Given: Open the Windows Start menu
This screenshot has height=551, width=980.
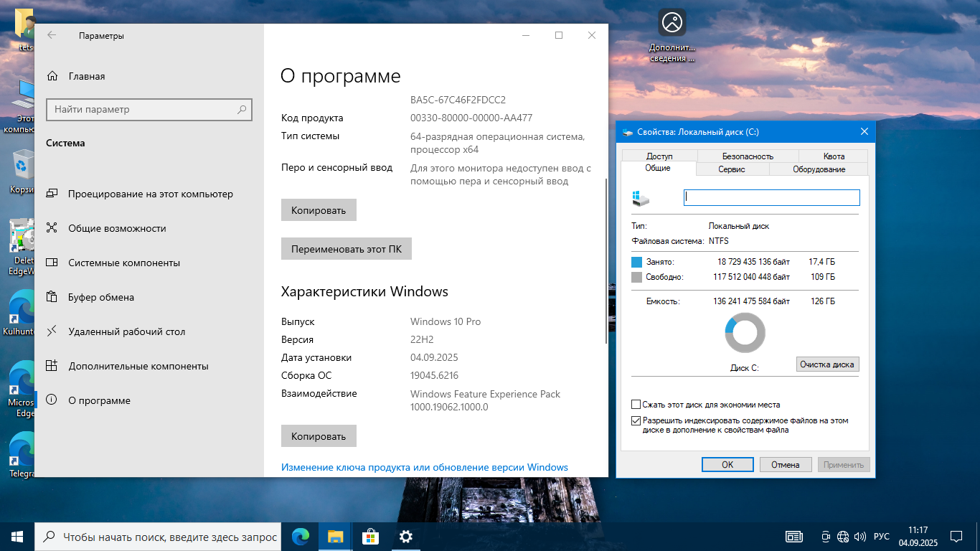Looking at the screenshot, I should click(17, 536).
